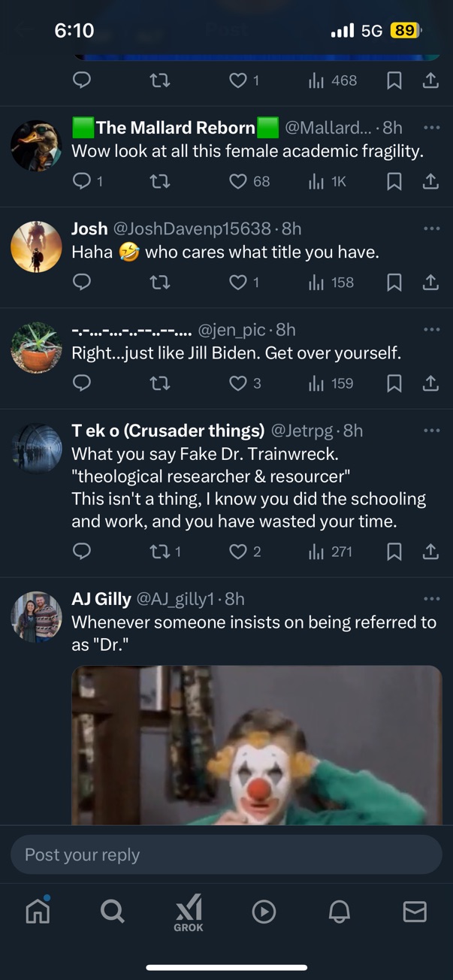Bookmark the @jen_pic reply
Image resolution: width=453 pixels, height=980 pixels.
394,383
